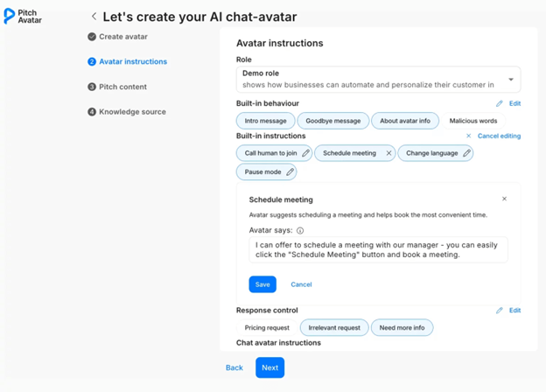Save the Schedule meeting instruction

pos(262,284)
